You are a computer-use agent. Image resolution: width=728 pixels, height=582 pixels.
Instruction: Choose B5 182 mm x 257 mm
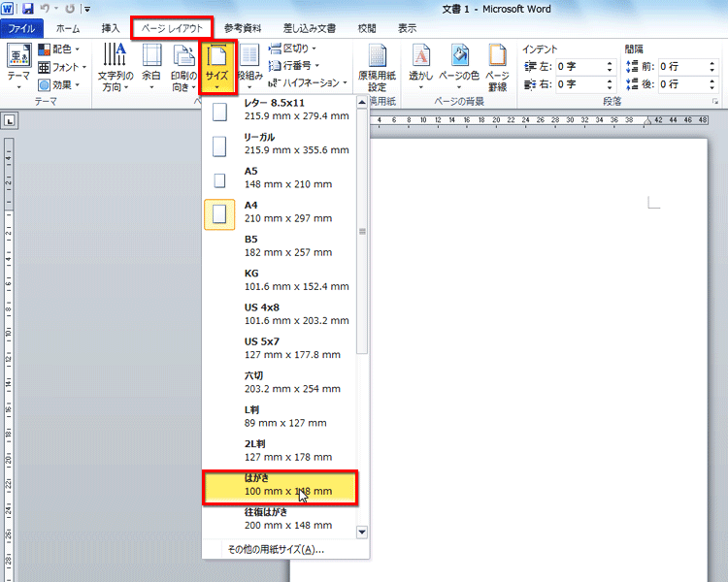280,246
